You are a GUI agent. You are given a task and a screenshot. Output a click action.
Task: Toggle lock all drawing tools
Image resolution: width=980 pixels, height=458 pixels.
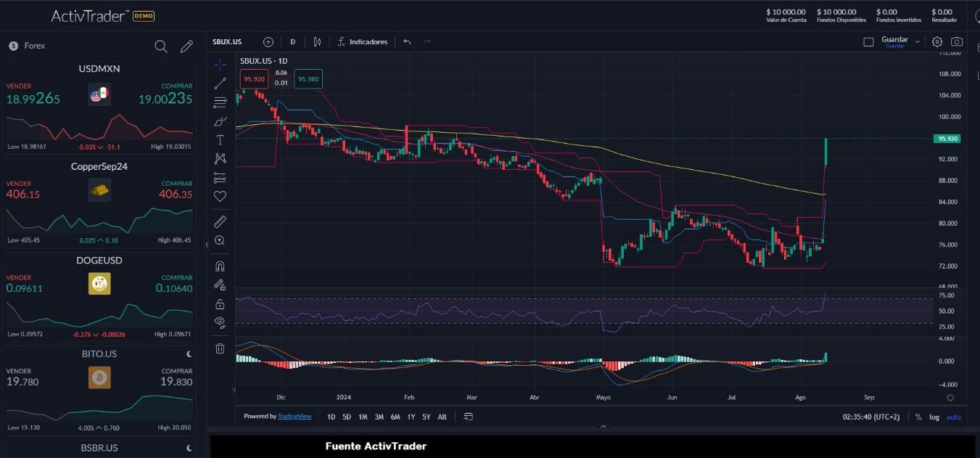(221, 304)
